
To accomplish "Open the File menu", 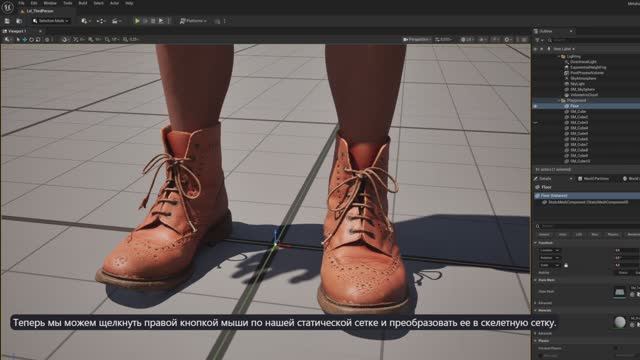I will tap(21, 3).
